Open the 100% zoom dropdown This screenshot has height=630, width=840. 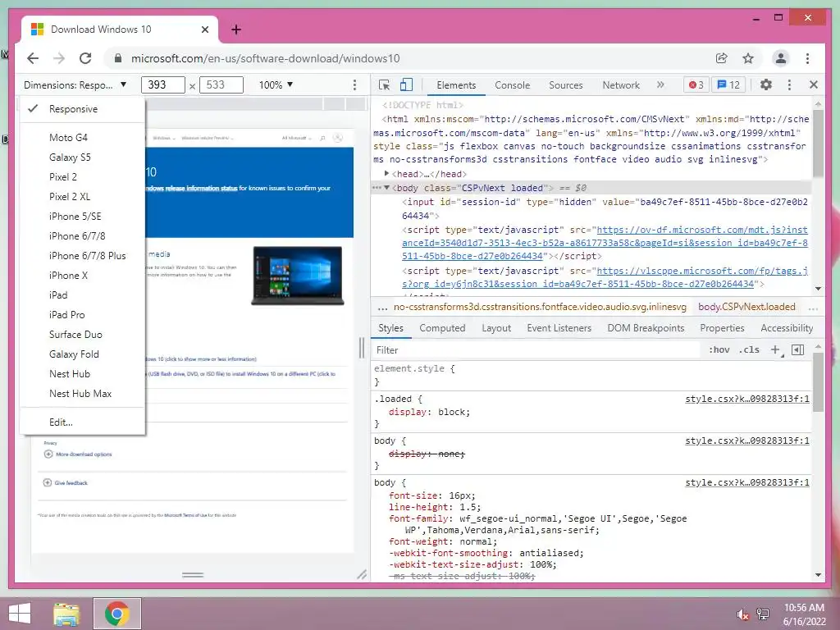(x=276, y=84)
